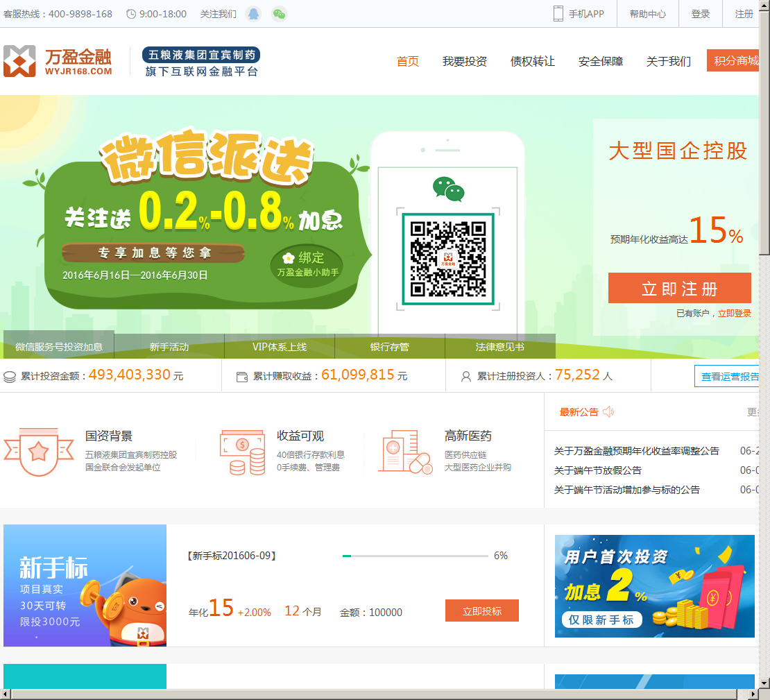Click the 493,403,330 investment total
This screenshot has height=700, width=770.
130,375
